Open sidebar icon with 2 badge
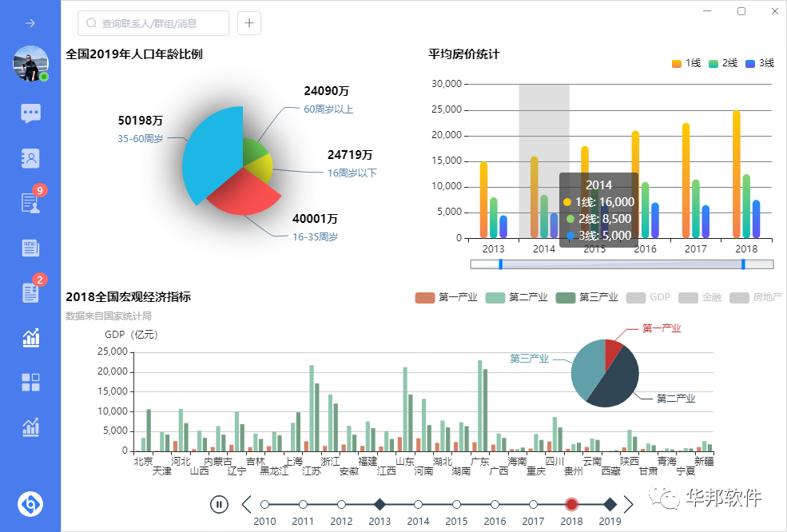The height and width of the screenshot is (532, 787). (x=30, y=292)
